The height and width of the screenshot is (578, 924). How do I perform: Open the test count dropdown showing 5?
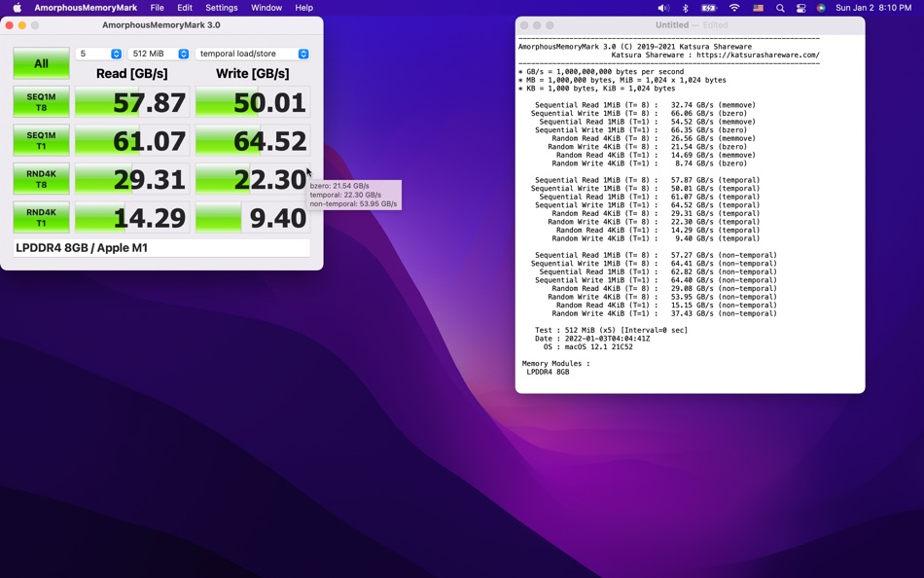click(x=99, y=54)
